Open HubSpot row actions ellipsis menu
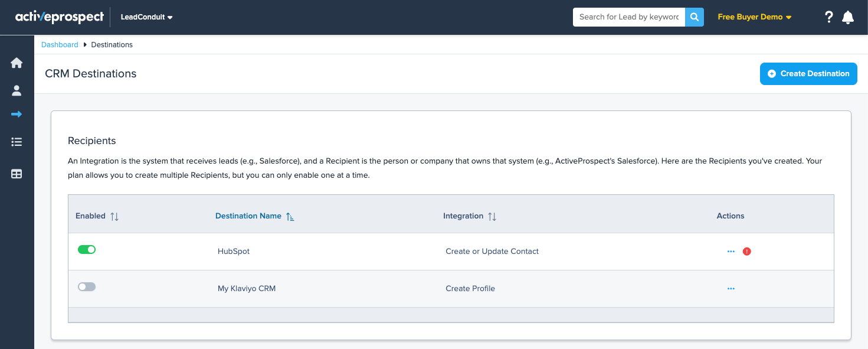 click(731, 252)
